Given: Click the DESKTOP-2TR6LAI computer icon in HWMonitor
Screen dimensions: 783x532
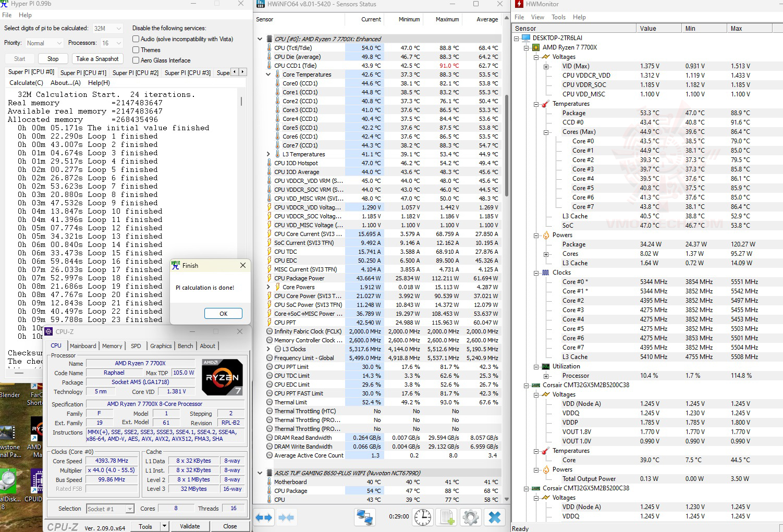Looking at the screenshot, I should pyautogui.click(x=525, y=38).
